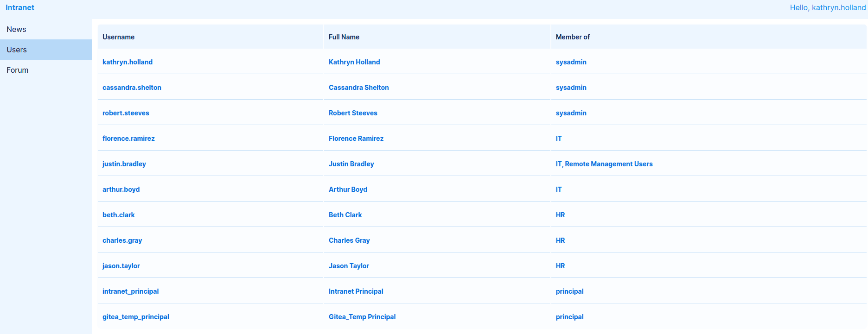
Task: Click the Member of column header
Action: [x=573, y=37]
